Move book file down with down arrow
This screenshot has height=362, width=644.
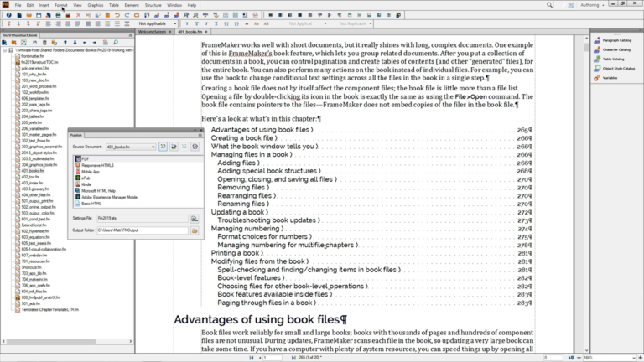[75, 42]
